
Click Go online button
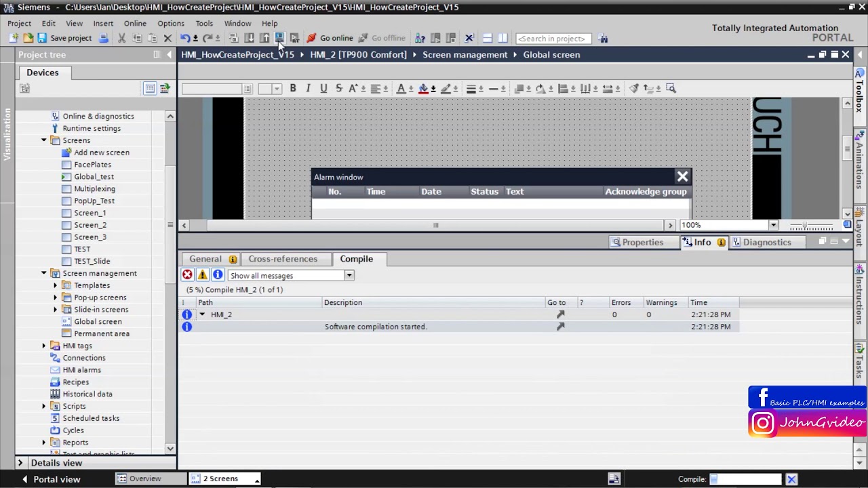330,39
